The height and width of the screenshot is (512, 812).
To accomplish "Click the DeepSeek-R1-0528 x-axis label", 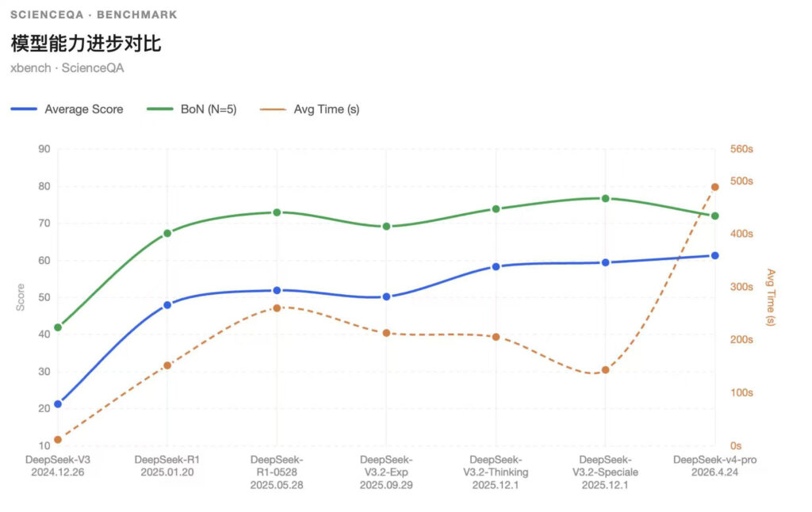I will tap(277, 472).
